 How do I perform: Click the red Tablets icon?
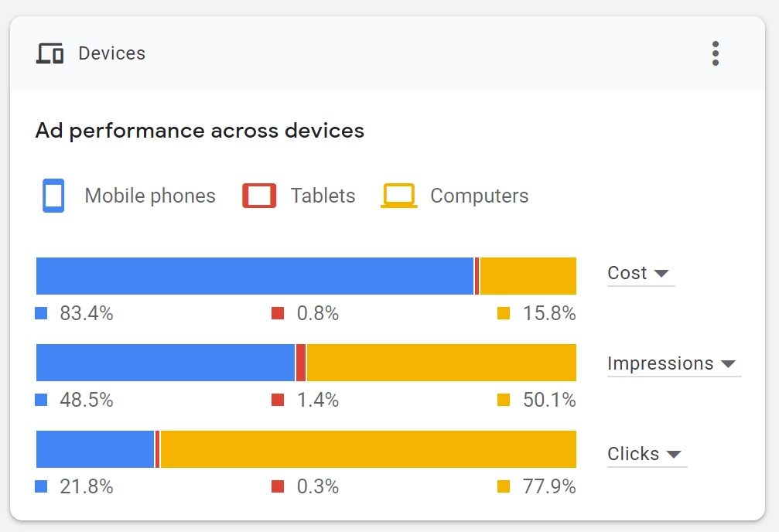pyautogui.click(x=259, y=196)
